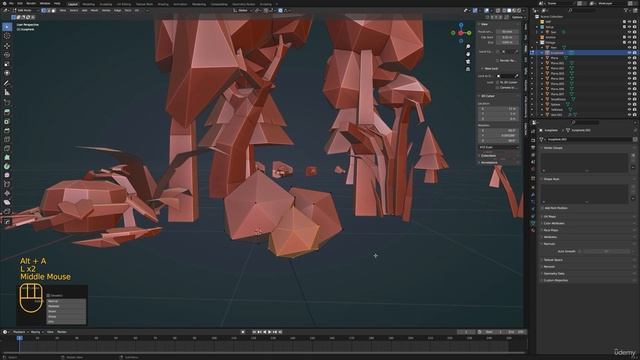Viewport: 640px width, 360px height.
Task: Open the Vertex menu in header
Action: pos(106,10)
